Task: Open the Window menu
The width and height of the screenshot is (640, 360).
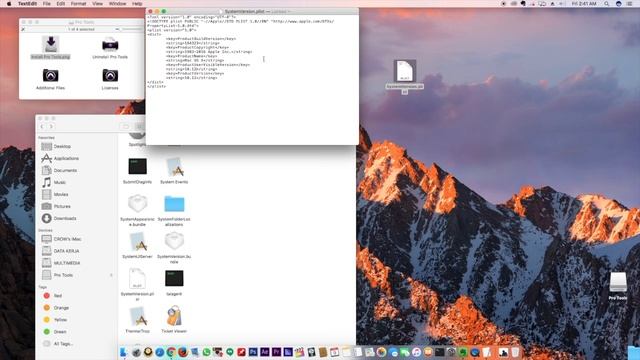Action: click(x=118, y=4)
